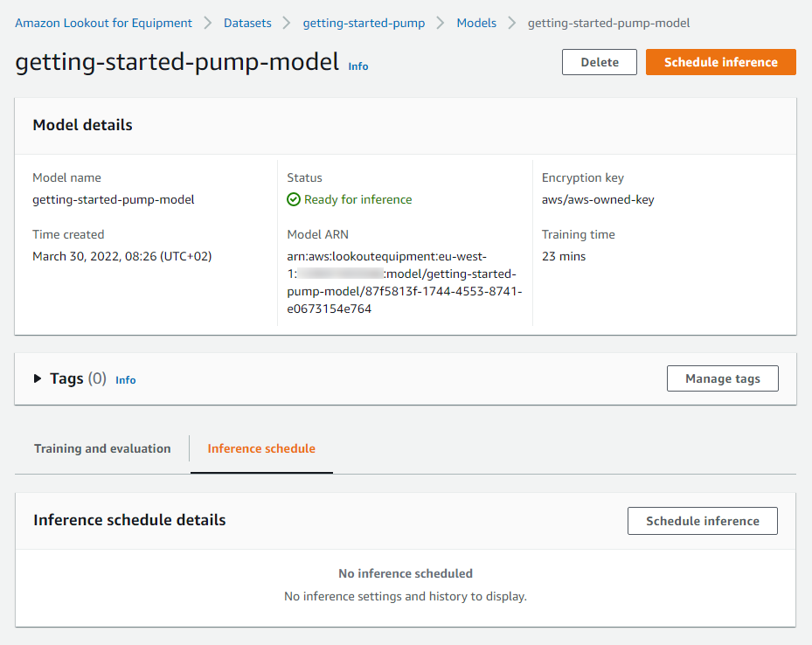Click the page title getting-started-pump-model
This screenshot has height=645, width=812.
pyautogui.click(x=177, y=62)
